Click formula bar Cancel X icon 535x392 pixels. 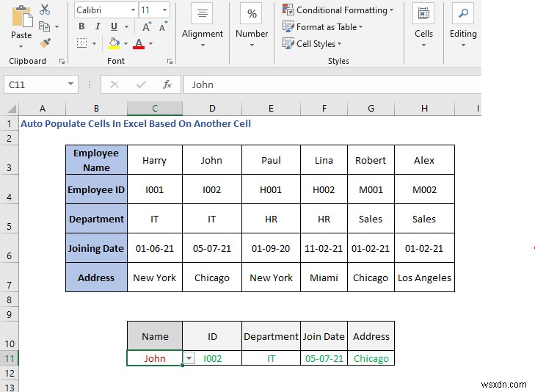click(x=114, y=84)
